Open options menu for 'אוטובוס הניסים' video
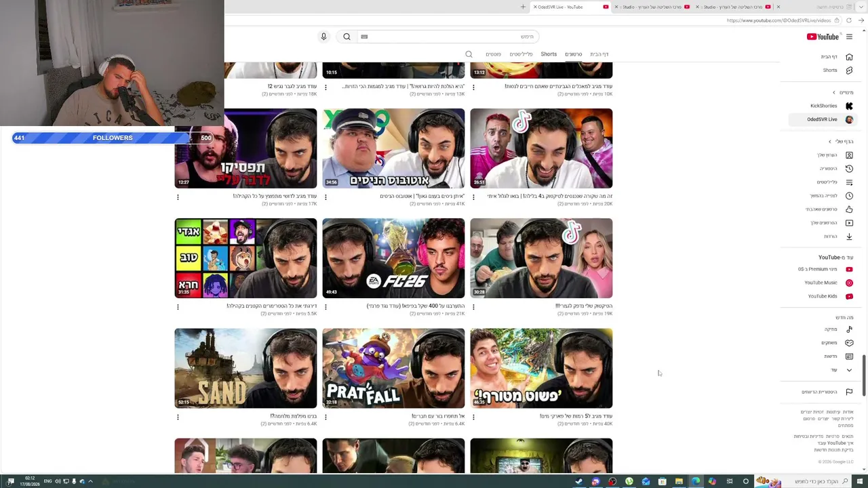 point(325,197)
